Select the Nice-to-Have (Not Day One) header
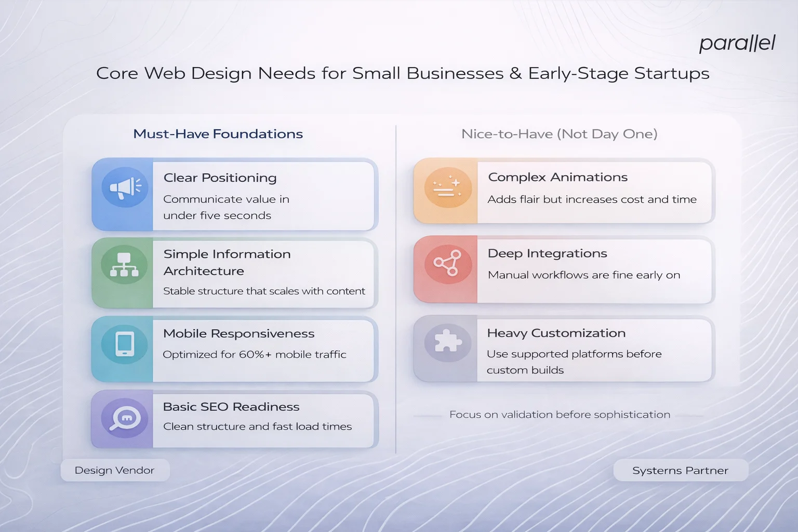 point(560,134)
